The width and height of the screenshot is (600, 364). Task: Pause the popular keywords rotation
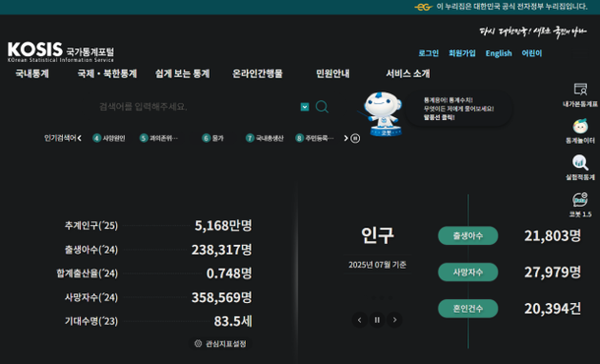click(355, 138)
